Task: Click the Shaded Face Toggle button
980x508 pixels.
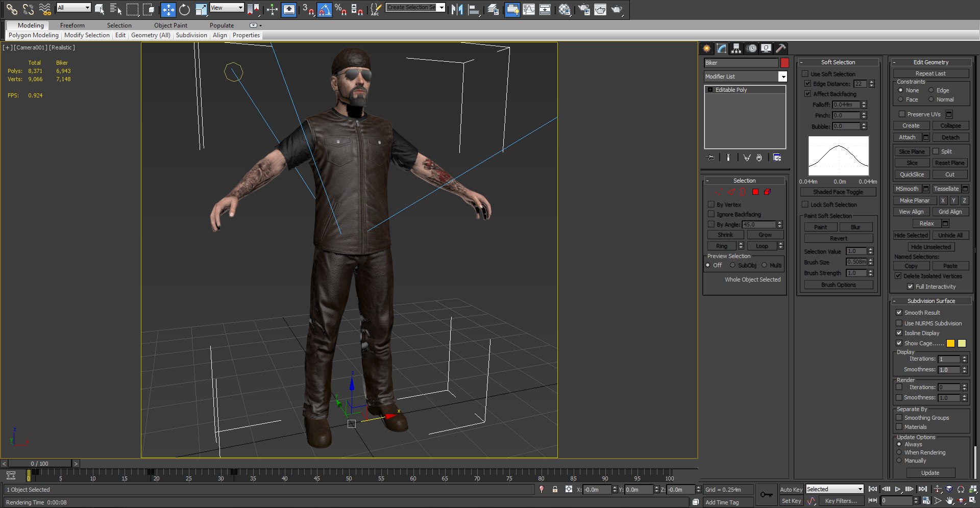Action: pyautogui.click(x=838, y=192)
